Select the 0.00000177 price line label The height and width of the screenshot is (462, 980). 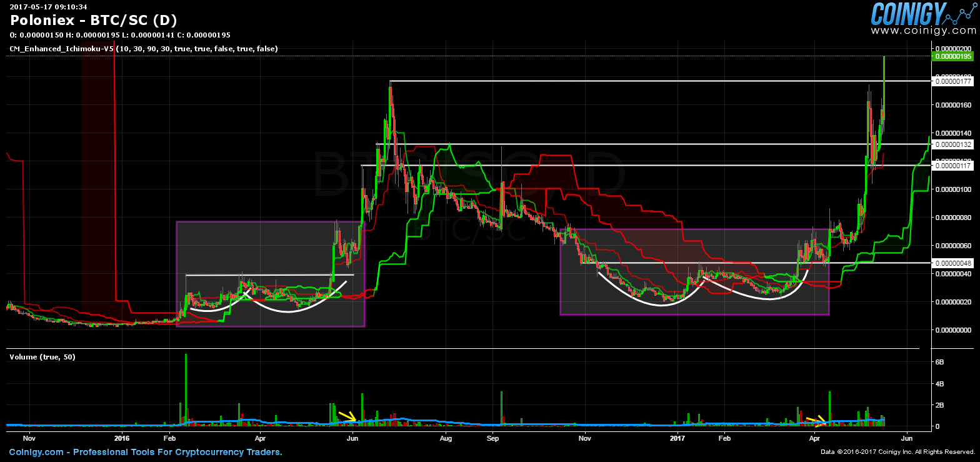(952, 81)
